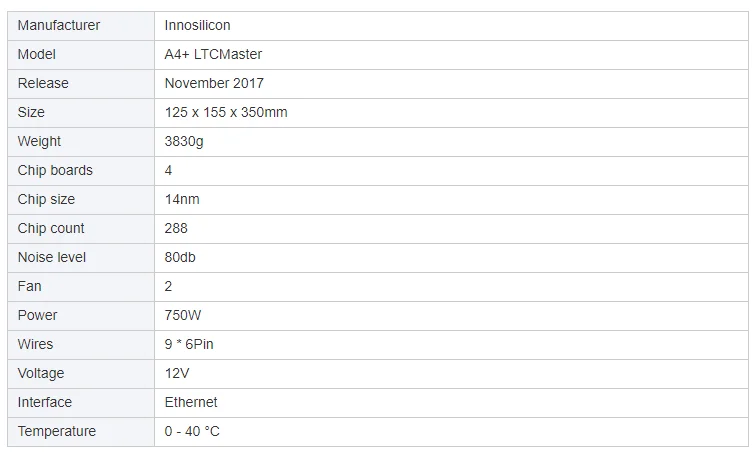Click the 12V voltage value
The height and width of the screenshot is (452, 753).
click(x=177, y=373)
